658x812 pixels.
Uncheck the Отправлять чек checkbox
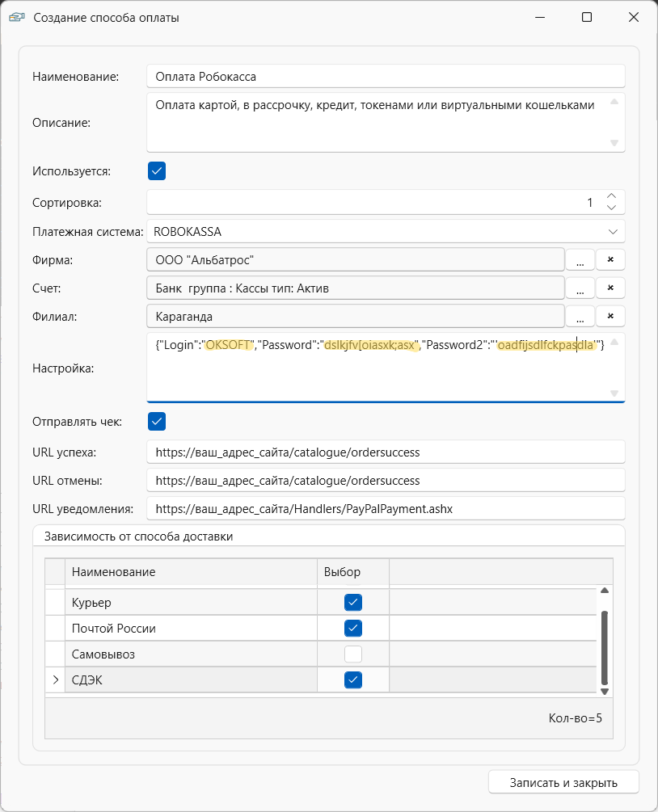point(157,421)
